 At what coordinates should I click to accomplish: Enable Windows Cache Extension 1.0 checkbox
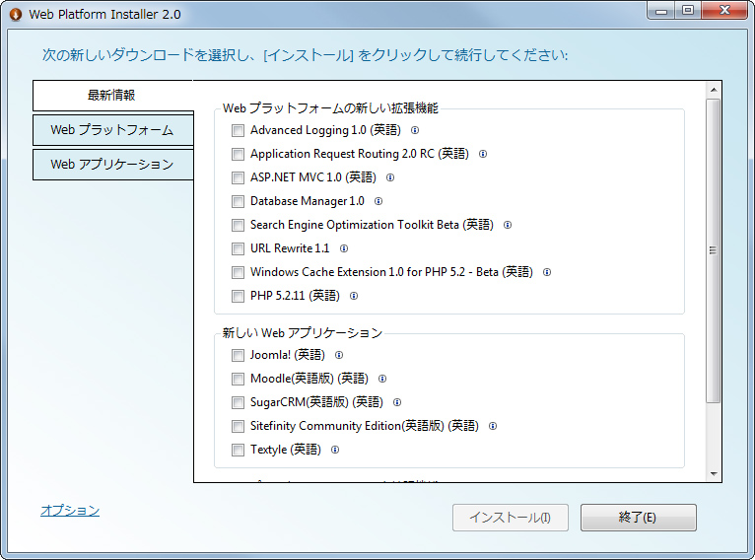click(238, 272)
